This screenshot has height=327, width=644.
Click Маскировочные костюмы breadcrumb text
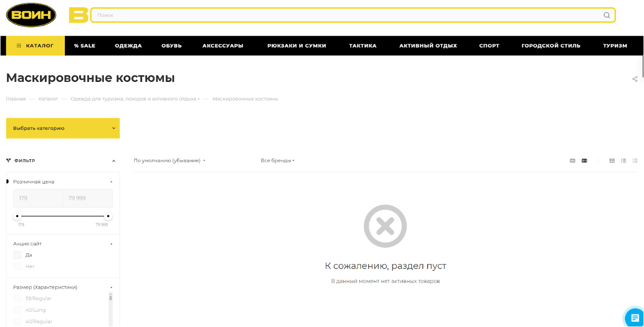[x=245, y=99]
